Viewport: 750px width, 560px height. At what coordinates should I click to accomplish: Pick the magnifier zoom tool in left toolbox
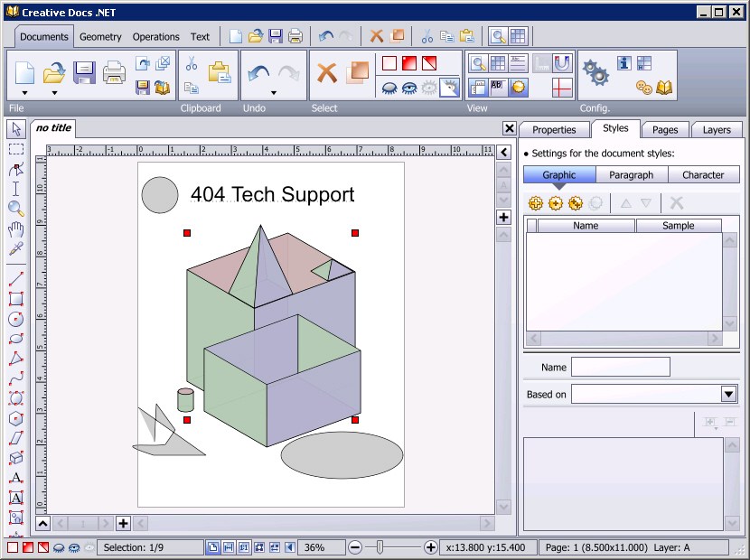coord(15,209)
